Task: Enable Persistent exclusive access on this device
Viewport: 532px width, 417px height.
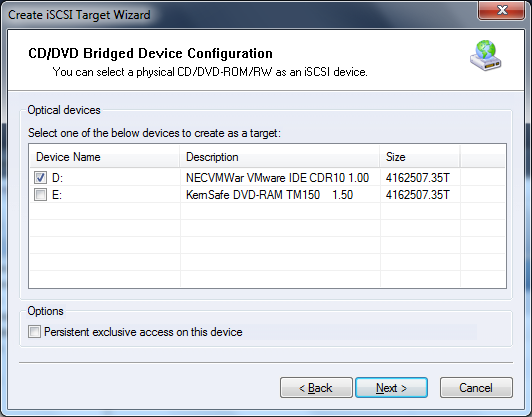Action: [x=34, y=331]
